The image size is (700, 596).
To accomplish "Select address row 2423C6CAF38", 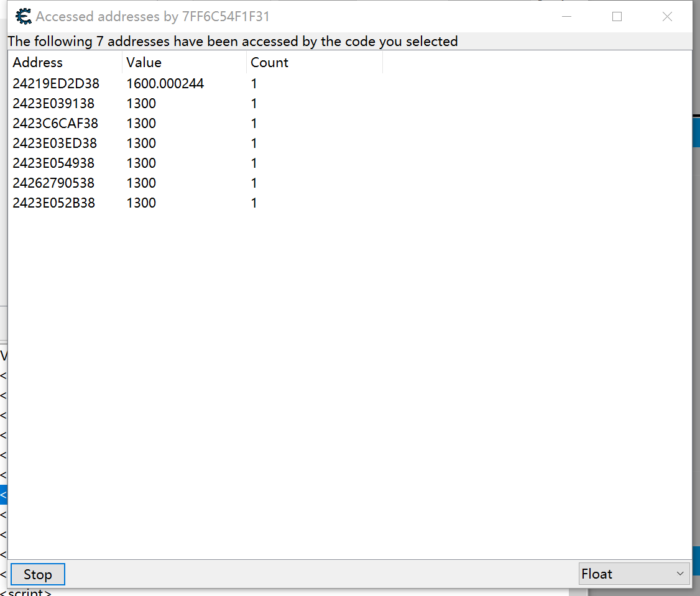I will point(55,124).
